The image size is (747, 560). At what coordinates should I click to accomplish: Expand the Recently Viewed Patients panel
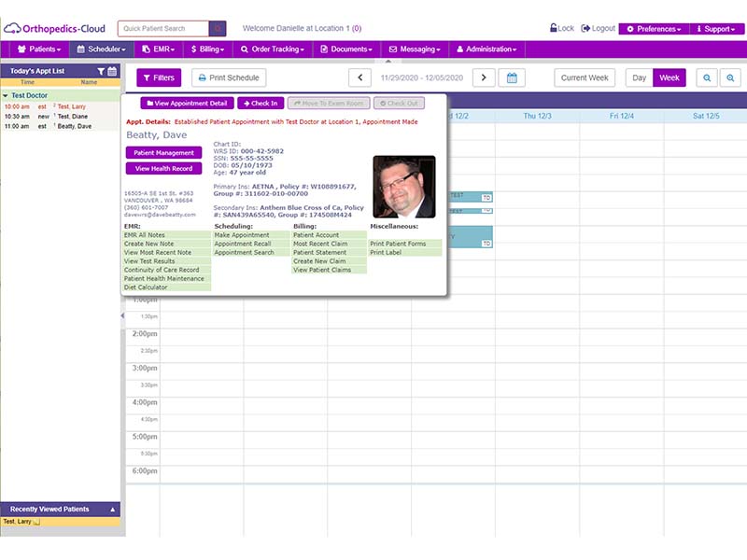pos(112,510)
